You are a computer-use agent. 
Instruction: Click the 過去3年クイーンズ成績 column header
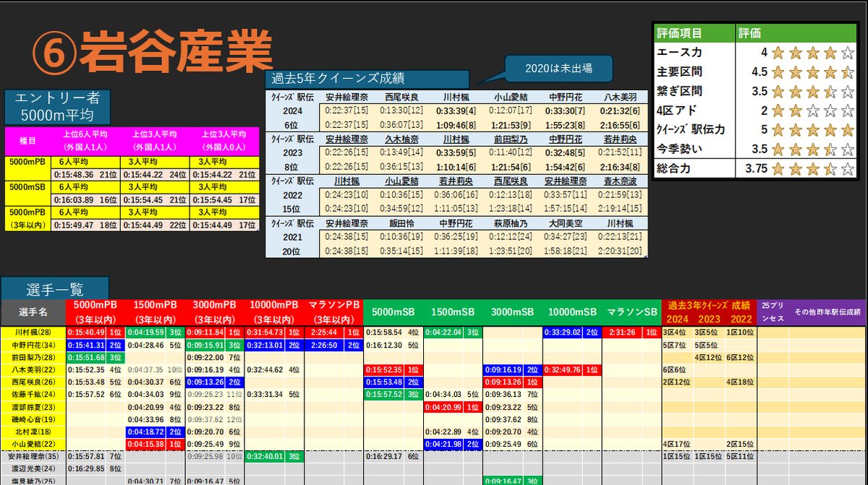point(709,312)
